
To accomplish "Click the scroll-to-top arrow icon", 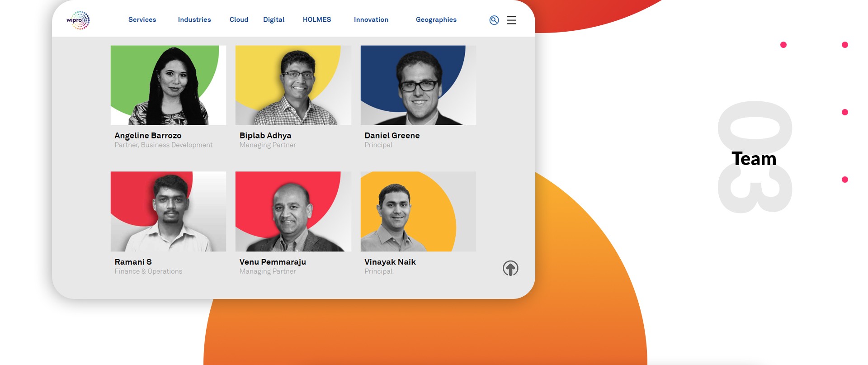I will pyautogui.click(x=510, y=268).
